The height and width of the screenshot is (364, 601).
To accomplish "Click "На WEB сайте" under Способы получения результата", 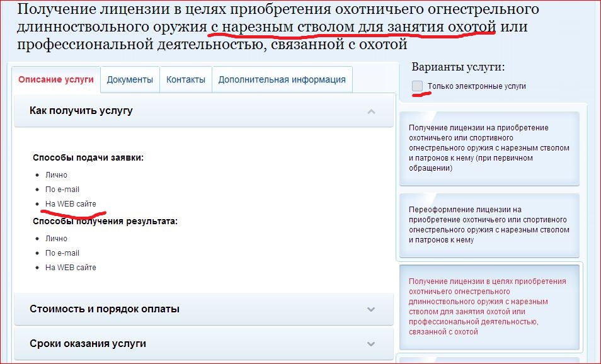I will 71,268.
